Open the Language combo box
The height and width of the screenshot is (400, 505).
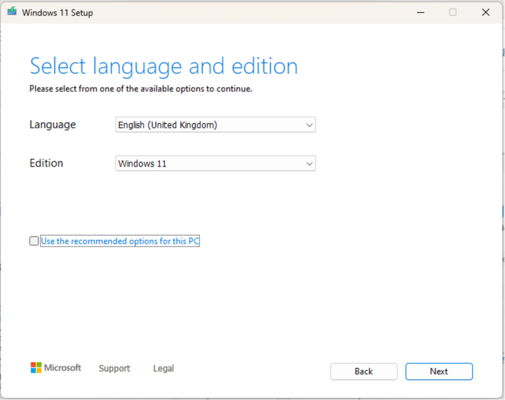[x=215, y=125]
